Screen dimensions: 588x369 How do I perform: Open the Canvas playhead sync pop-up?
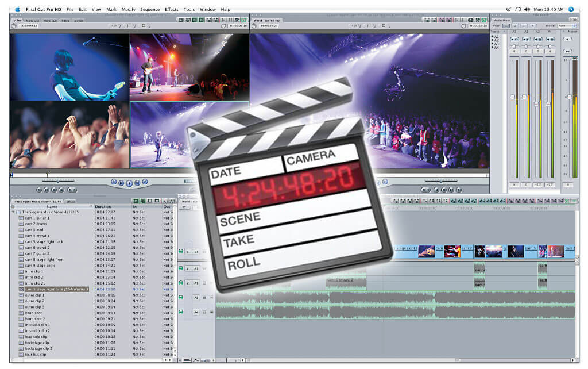point(369,26)
